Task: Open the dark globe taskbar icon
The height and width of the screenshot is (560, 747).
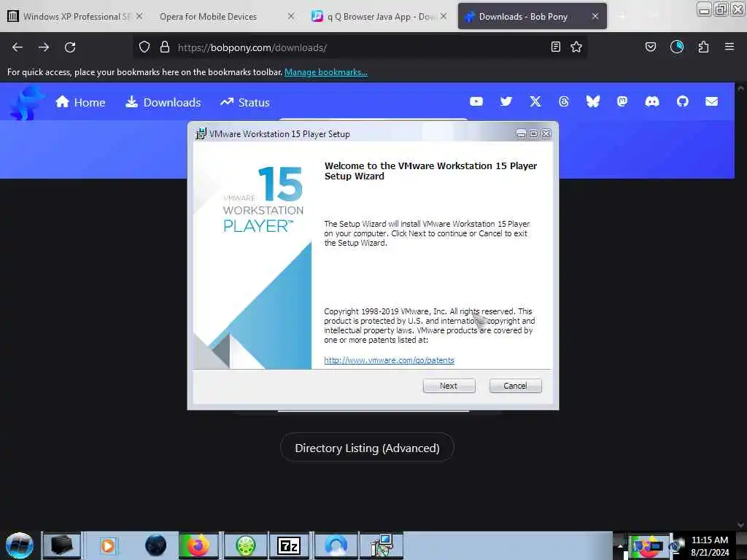Action: pyautogui.click(x=156, y=545)
